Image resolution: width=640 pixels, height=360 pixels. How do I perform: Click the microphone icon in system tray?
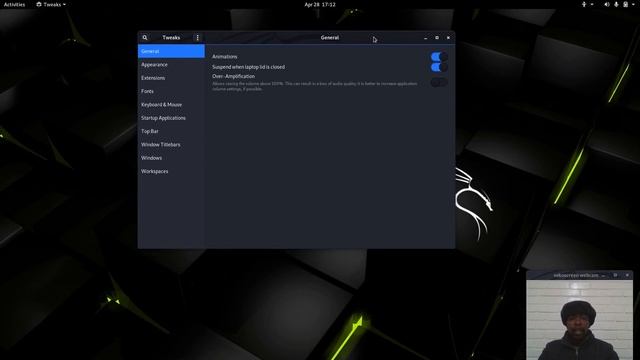point(616,4)
